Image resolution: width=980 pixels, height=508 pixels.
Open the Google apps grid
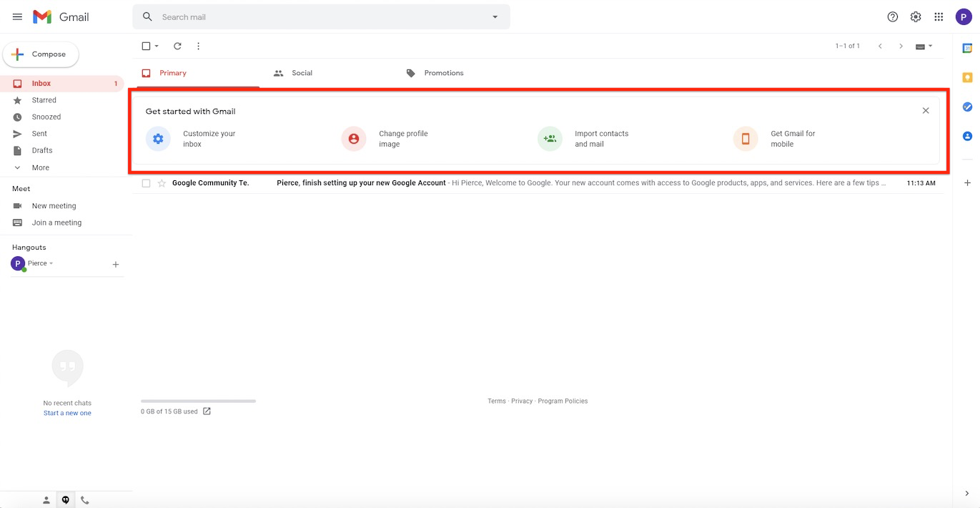(939, 16)
